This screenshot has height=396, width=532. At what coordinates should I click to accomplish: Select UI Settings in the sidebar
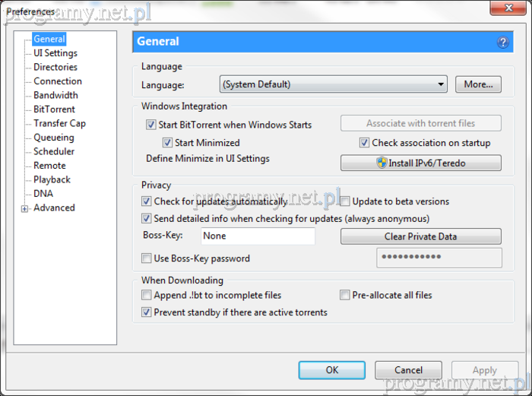click(x=55, y=53)
